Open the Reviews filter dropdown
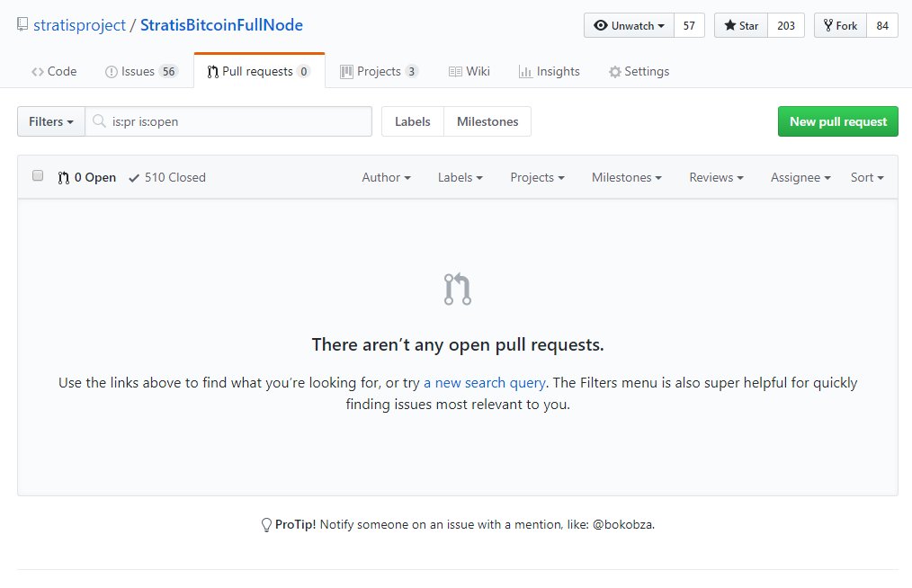The image size is (912, 588). pyautogui.click(x=716, y=177)
